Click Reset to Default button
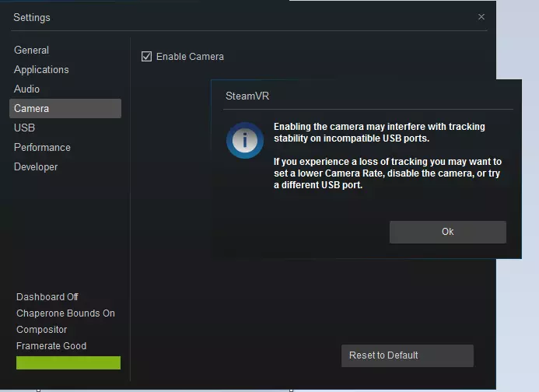539x392 pixels. coord(408,355)
